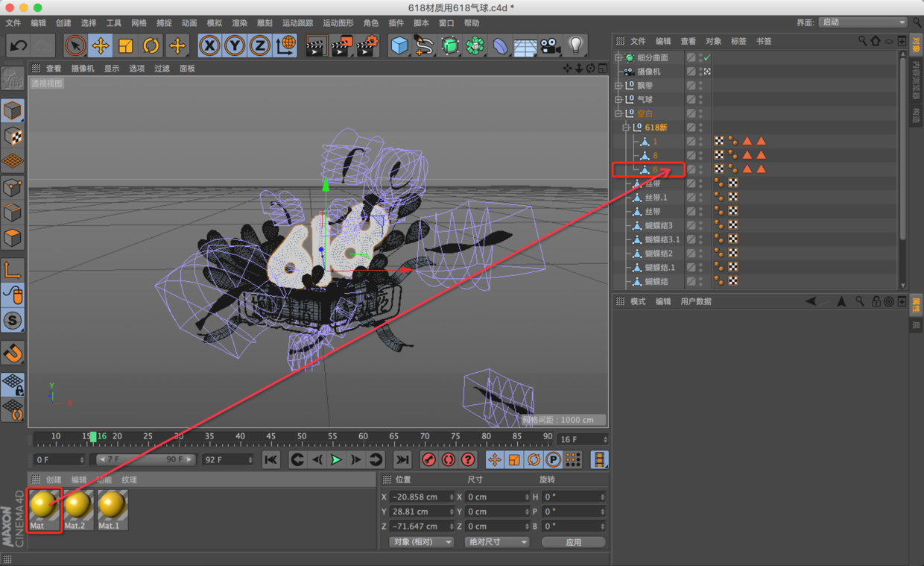This screenshot has height=566, width=924.
Task: Add a Cube primitive object
Action: coord(399,45)
